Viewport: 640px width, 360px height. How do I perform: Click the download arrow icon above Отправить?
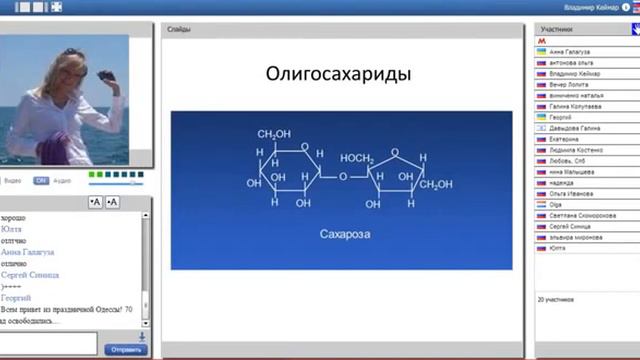point(142,337)
